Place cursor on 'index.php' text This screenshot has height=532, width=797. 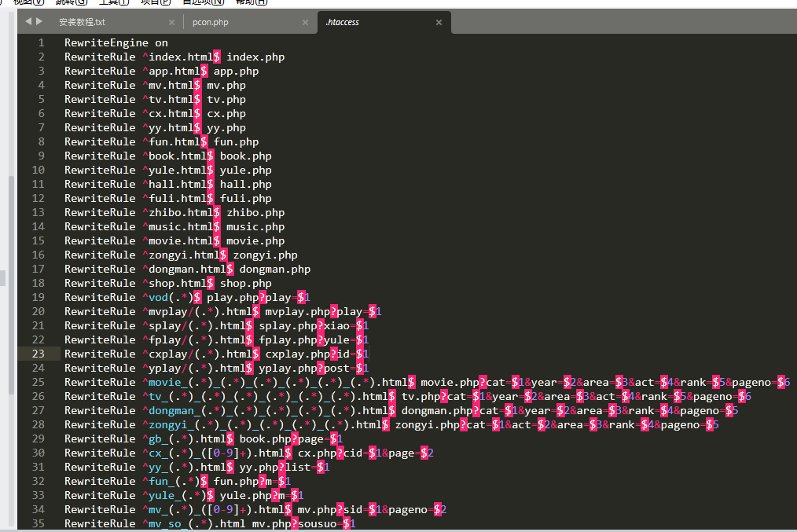click(255, 57)
